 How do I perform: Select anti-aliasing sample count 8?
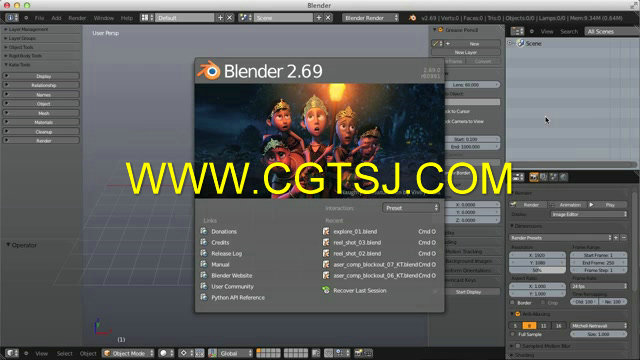[x=529, y=325]
